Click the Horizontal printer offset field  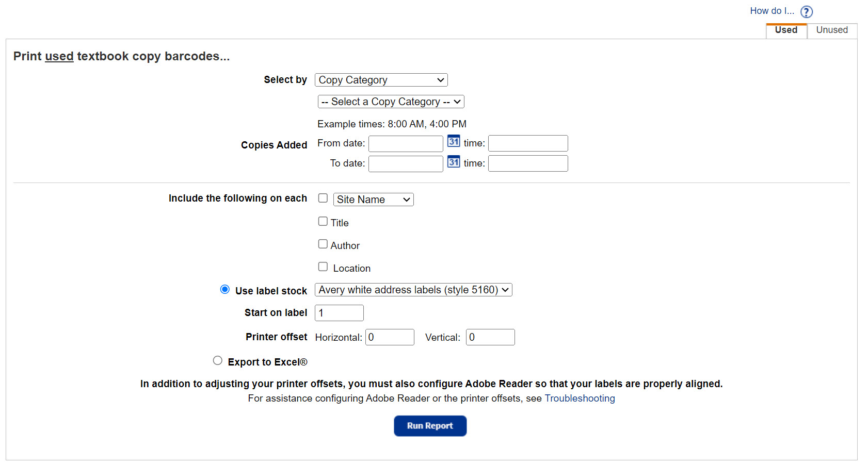pyautogui.click(x=390, y=337)
